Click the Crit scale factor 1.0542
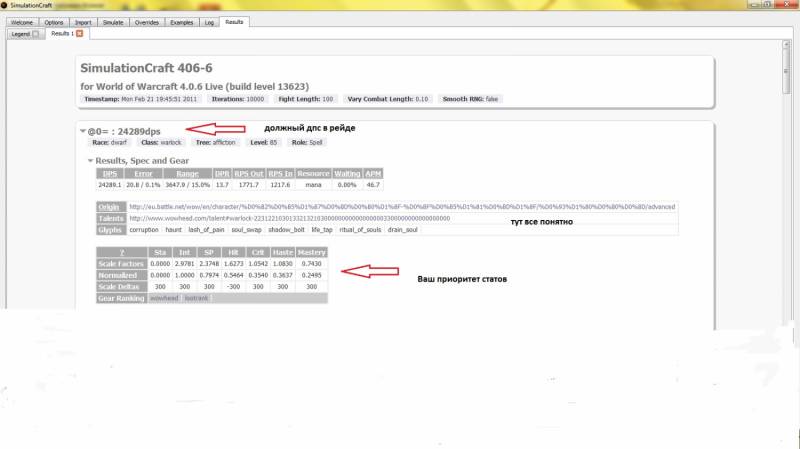 click(x=258, y=264)
